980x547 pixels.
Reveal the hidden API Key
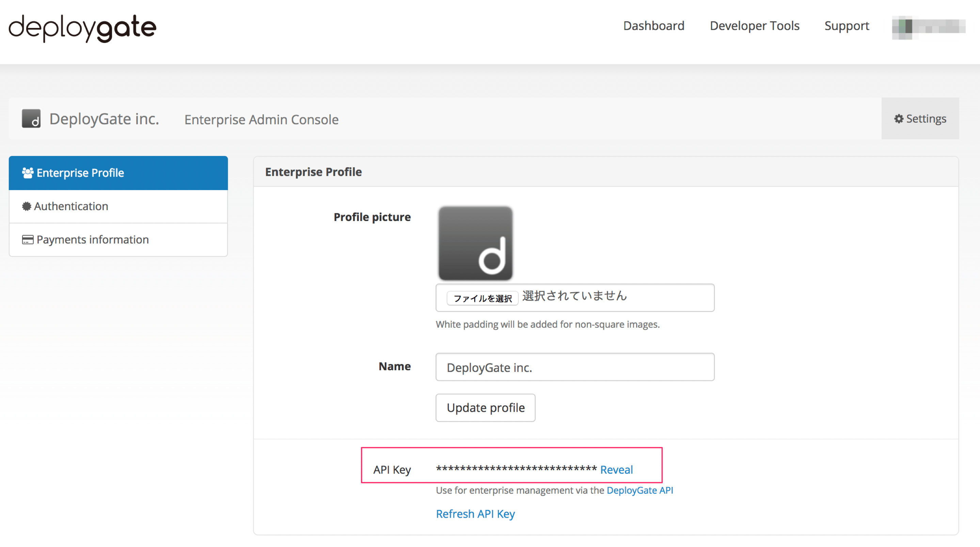(616, 470)
